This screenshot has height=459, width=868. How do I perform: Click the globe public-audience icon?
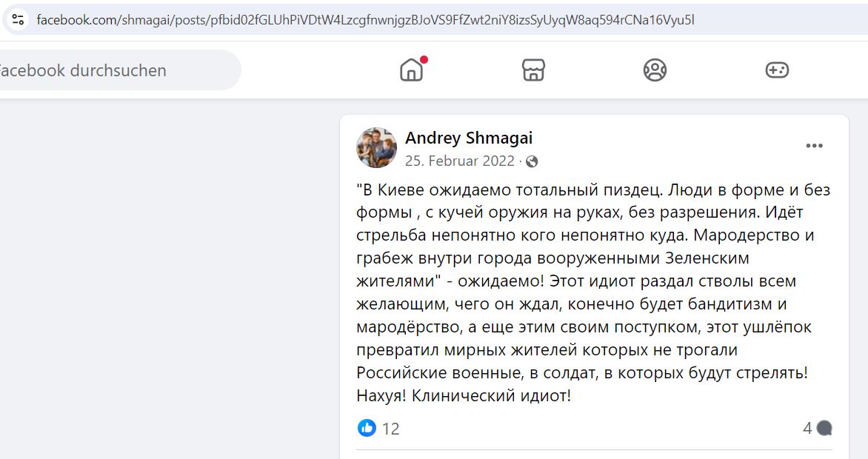[532, 161]
